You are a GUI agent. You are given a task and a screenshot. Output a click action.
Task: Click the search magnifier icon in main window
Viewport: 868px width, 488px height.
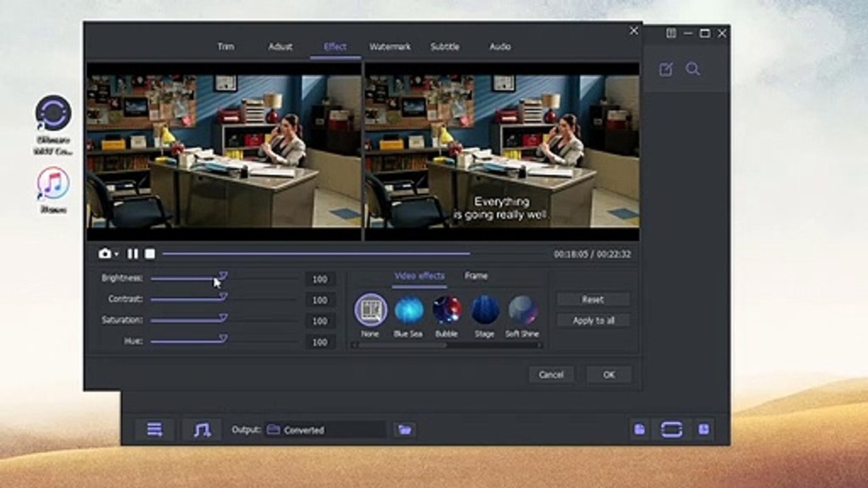(692, 68)
